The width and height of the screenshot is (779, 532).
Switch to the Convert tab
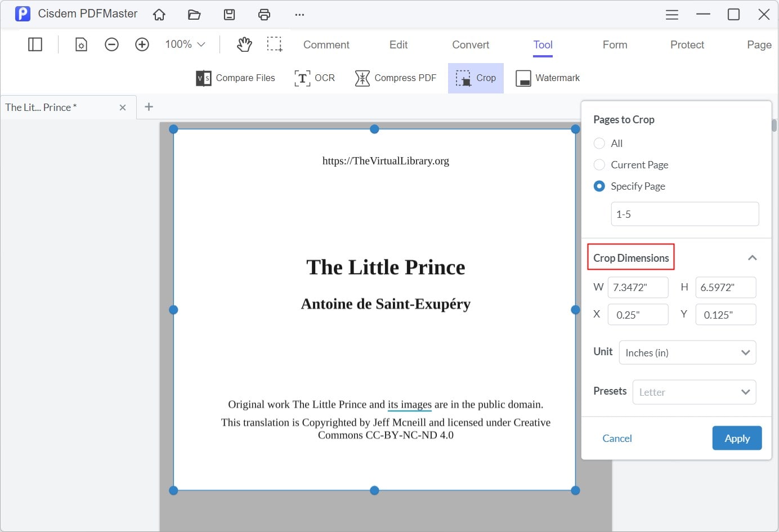(471, 45)
